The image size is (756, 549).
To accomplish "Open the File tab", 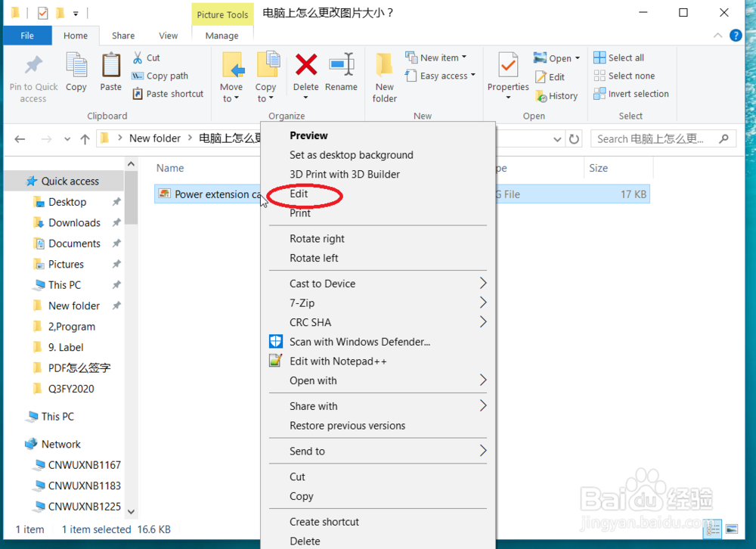I will (27, 36).
